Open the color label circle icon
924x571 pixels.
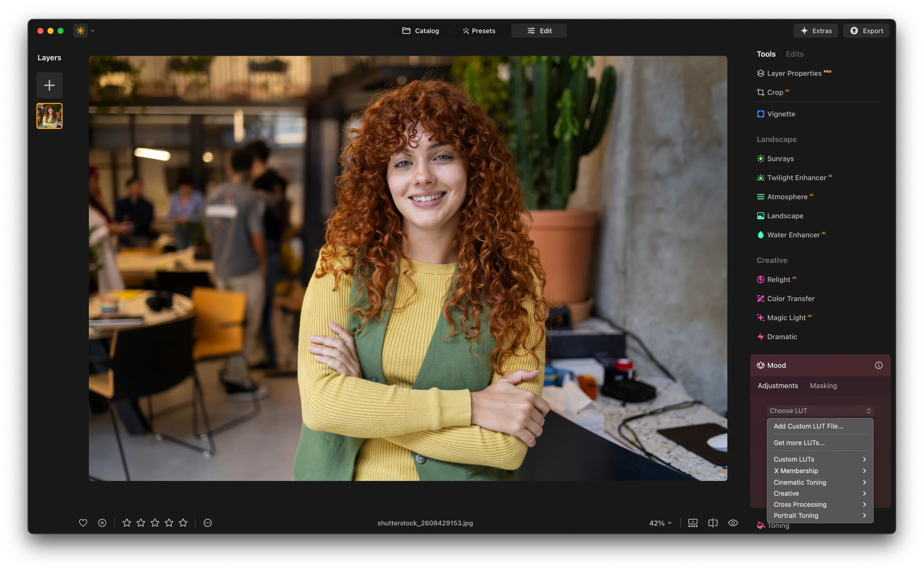(x=208, y=523)
